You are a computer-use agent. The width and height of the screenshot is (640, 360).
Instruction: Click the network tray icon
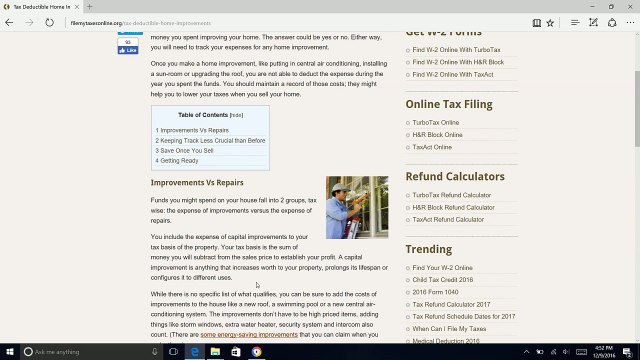[x=553, y=352]
